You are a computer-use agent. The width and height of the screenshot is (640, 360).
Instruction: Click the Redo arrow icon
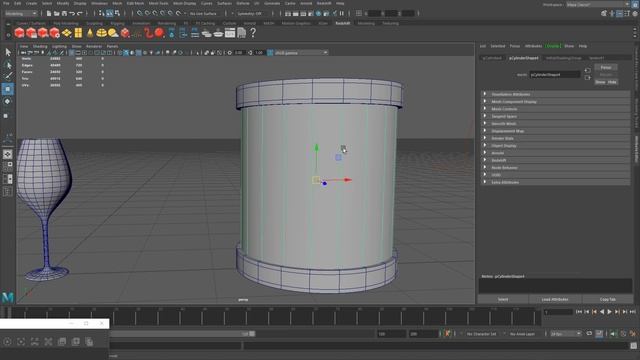[80, 13]
